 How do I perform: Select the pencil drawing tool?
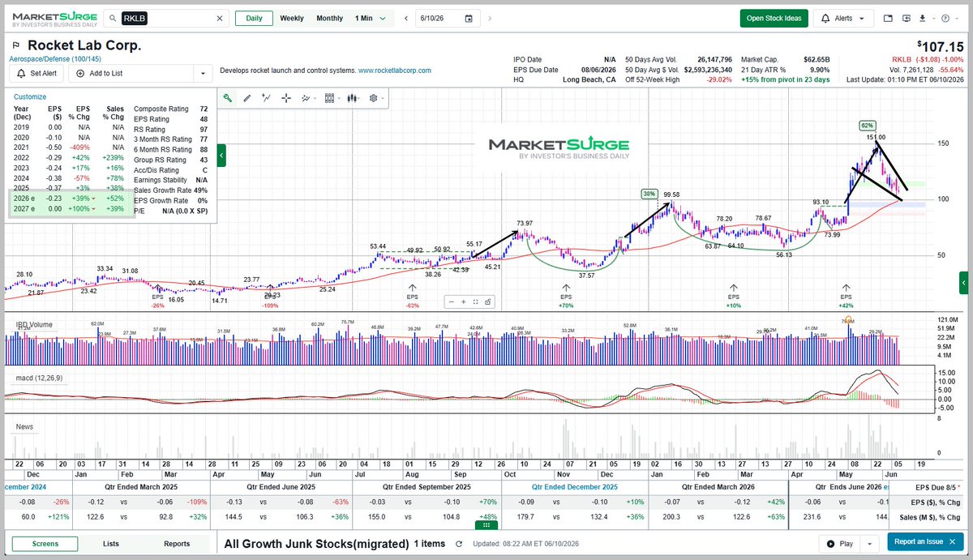(247, 98)
